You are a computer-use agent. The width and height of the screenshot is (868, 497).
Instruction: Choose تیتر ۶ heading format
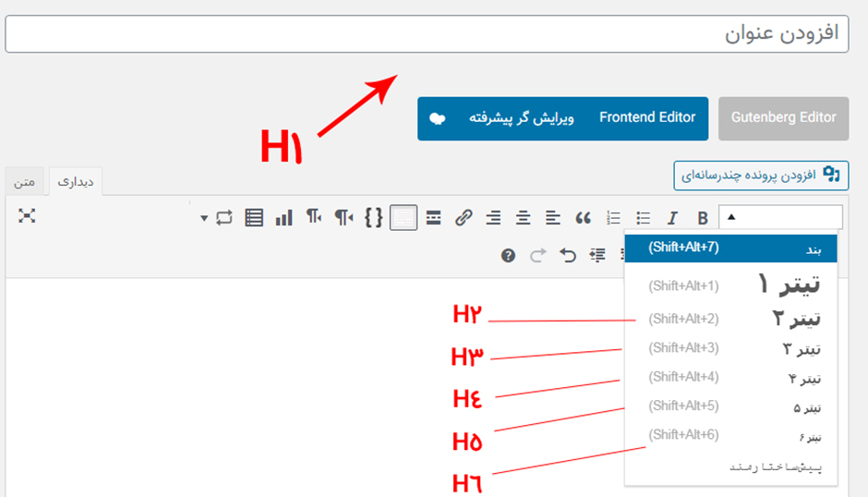point(730,436)
